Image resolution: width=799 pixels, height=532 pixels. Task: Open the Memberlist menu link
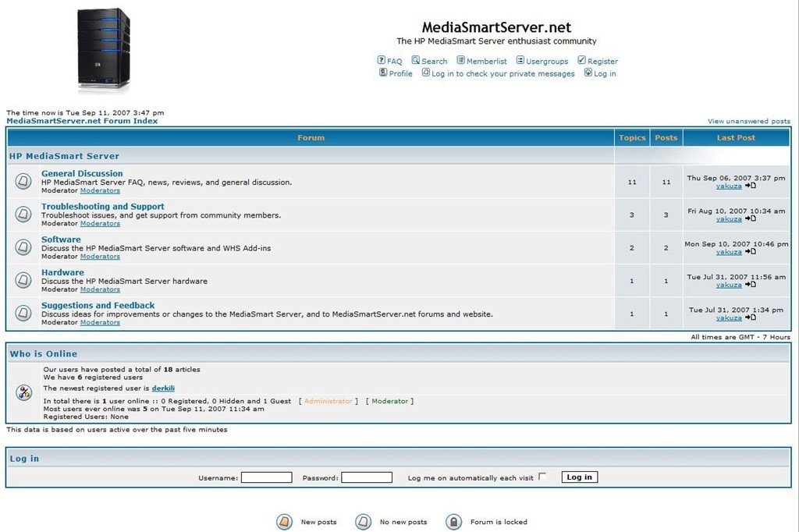(x=487, y=61)
